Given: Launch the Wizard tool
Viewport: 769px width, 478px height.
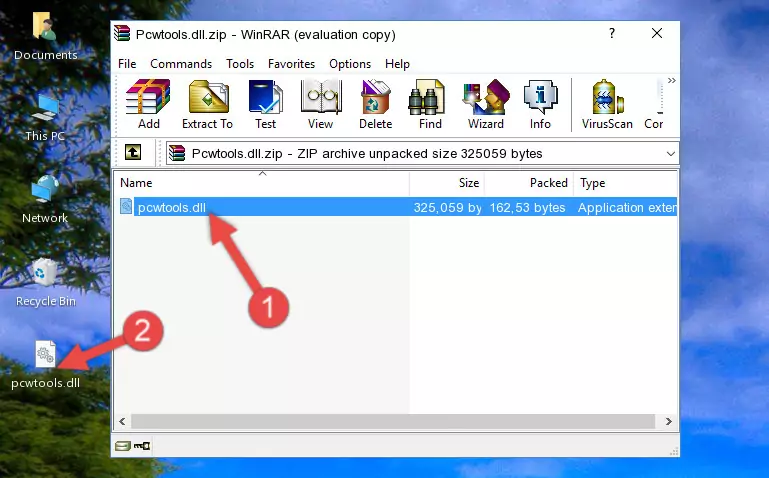Looking at the screenshot, I should point(486,104).
